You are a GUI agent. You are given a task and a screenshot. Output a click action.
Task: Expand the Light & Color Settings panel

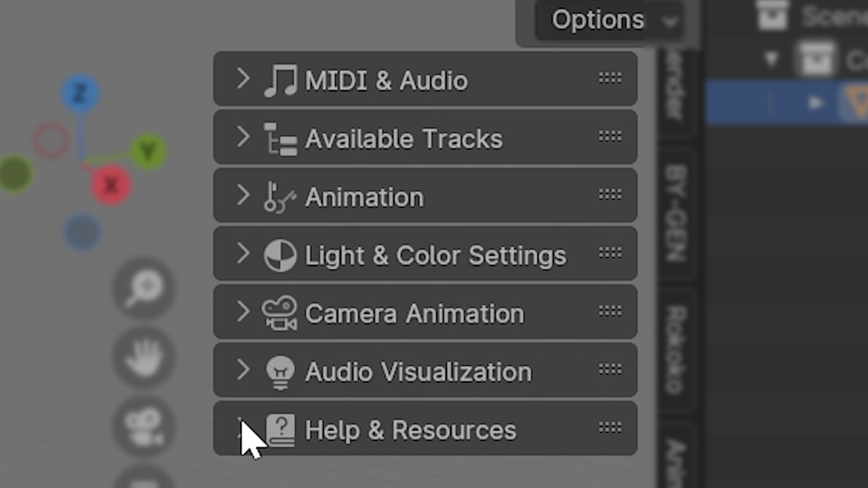coord(243,254)
